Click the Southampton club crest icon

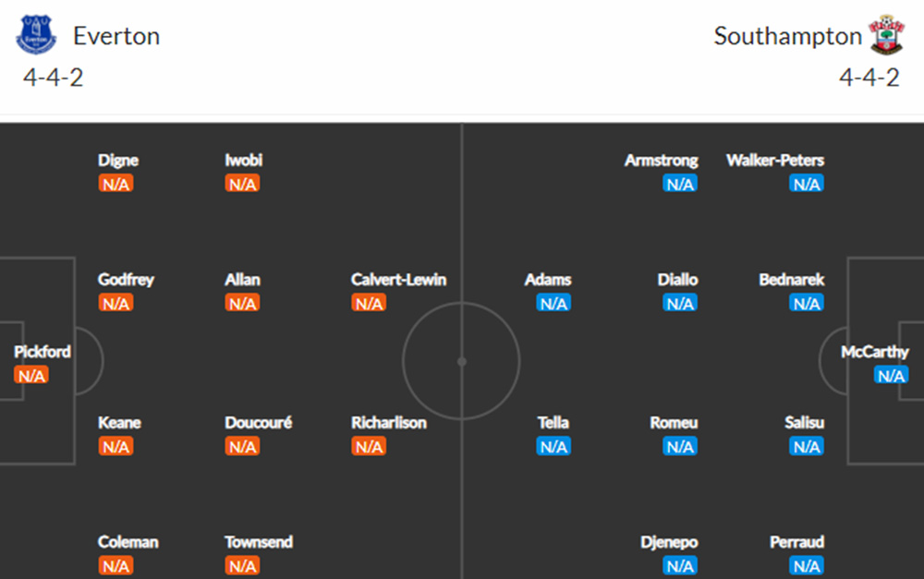886,35
